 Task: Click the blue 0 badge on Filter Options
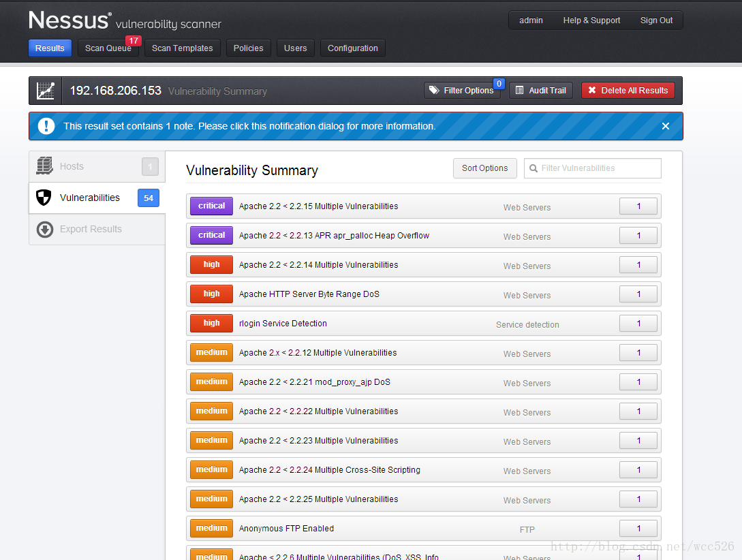coord(499,84)
